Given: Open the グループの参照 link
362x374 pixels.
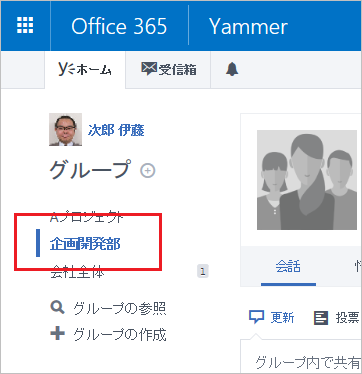Looking at the screenshot, I should 120,309.
